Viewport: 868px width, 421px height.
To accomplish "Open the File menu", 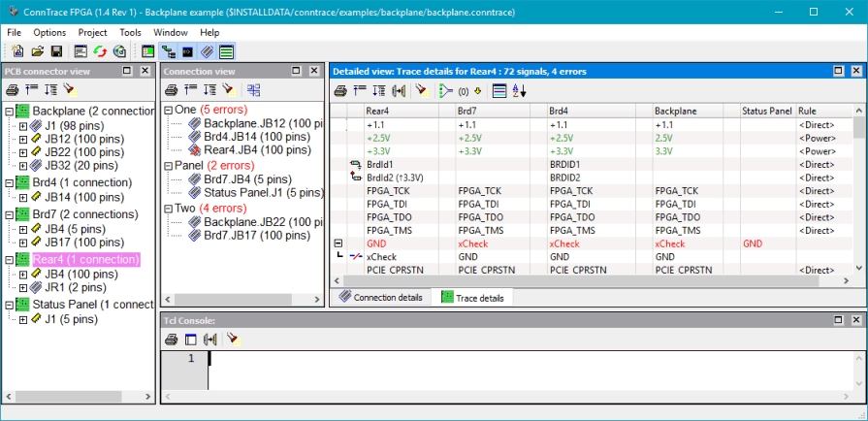I will [x=14, y=32].
